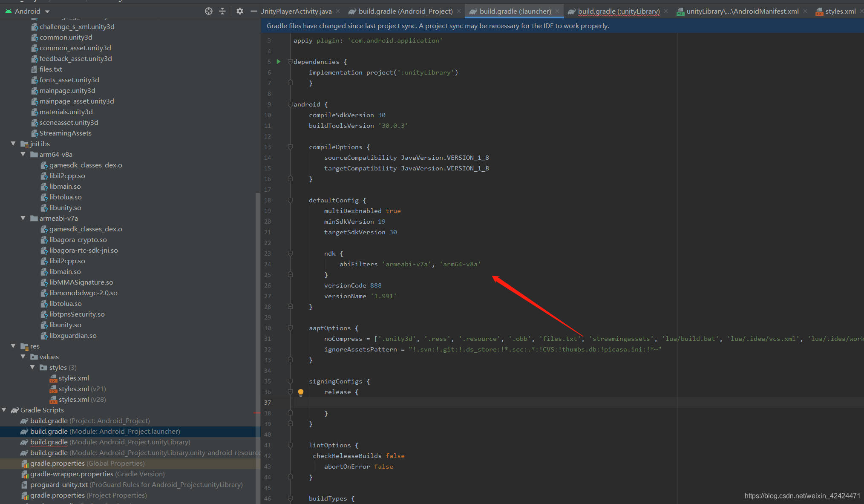This screenshot has width=864, height=504.
Task: Open gradle.properties (Global Properties)
Action: pos(87,464)
